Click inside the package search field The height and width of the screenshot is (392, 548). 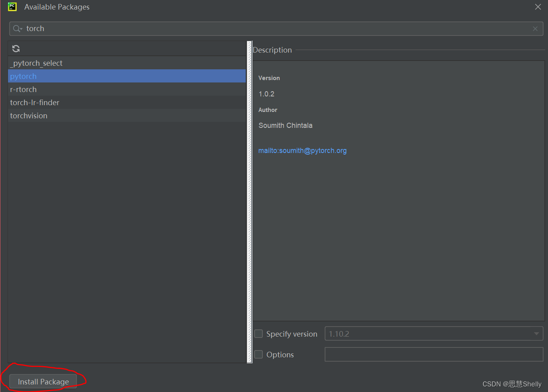point(159,28)
